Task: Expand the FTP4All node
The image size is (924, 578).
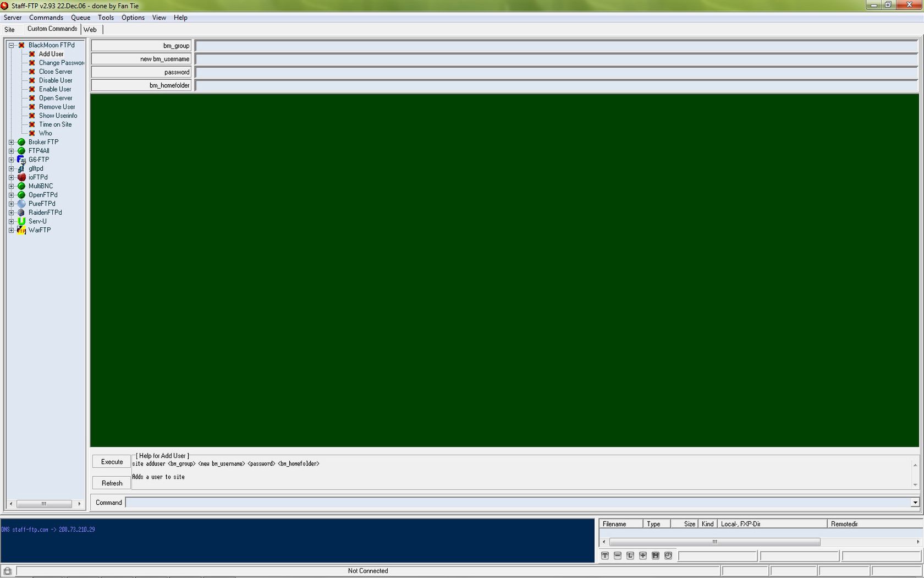Action: click(x=11, y=151)
